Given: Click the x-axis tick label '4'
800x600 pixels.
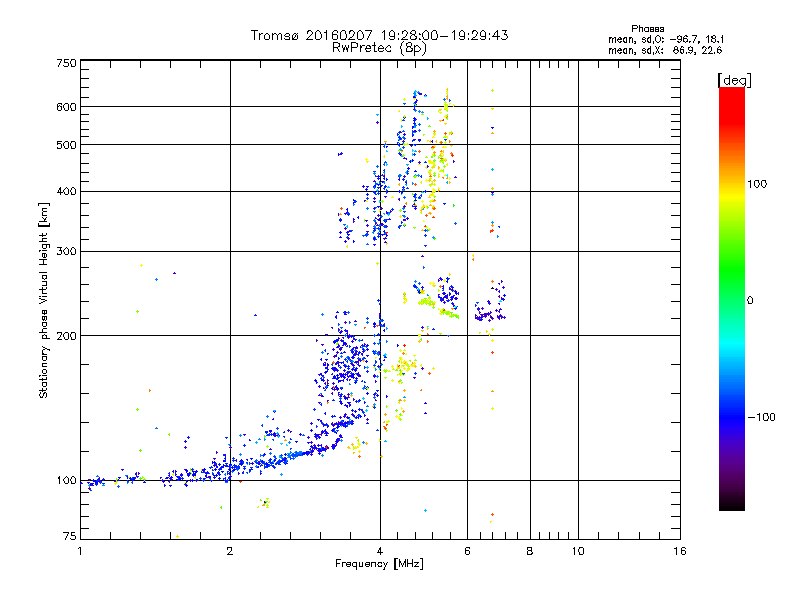Looking at the screenshot, I should (x=380, y=551).
